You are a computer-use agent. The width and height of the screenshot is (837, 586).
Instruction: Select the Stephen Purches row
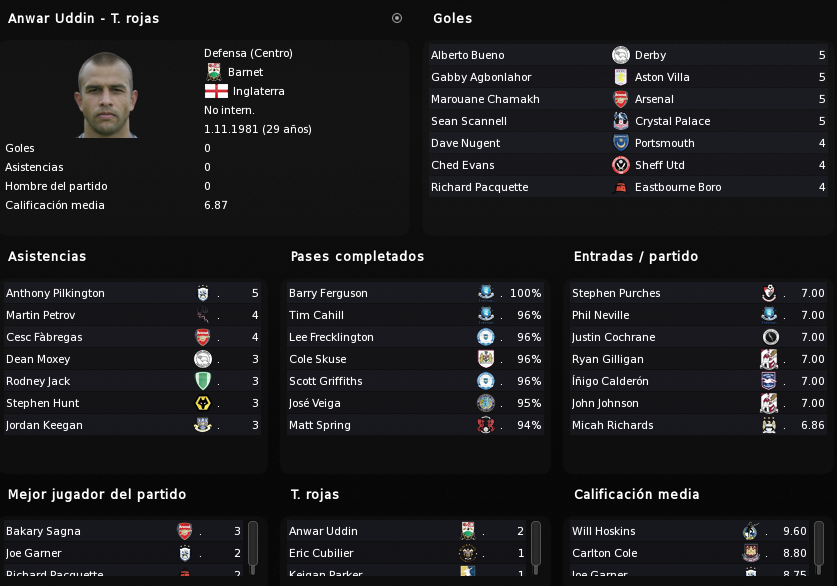click(x=698, y=293)
